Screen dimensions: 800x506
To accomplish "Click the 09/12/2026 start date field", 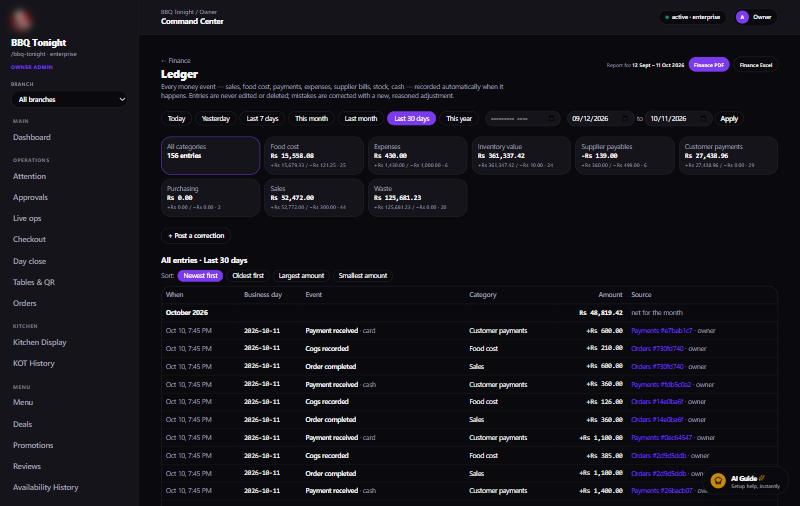I will point(600,118).
